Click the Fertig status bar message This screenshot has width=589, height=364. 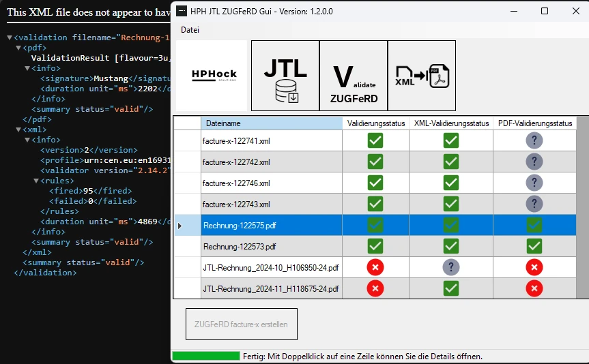[x=362, y=356]
